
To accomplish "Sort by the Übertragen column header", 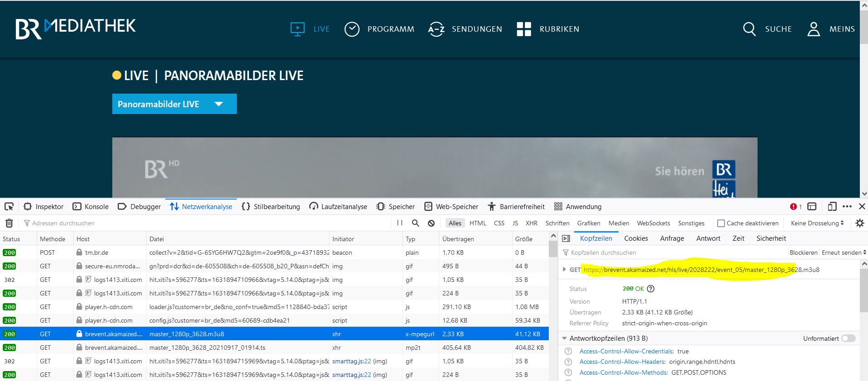I will 475,238.
